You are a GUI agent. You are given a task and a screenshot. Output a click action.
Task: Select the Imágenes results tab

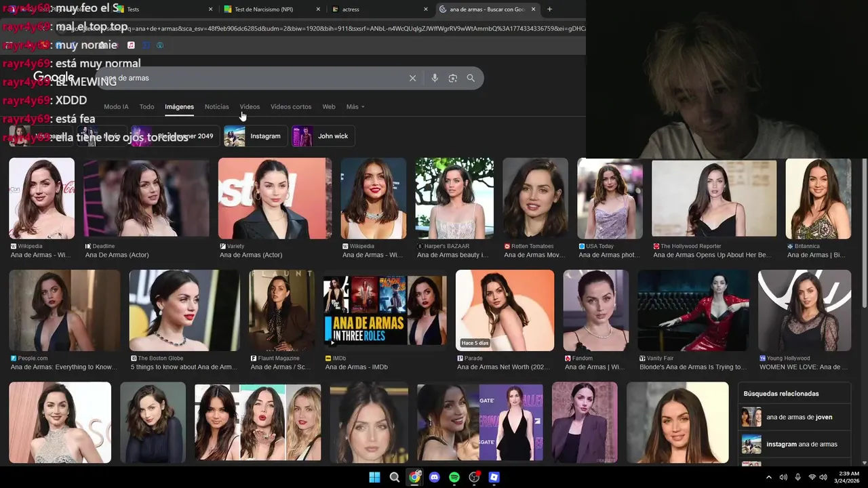pos(179,107)
